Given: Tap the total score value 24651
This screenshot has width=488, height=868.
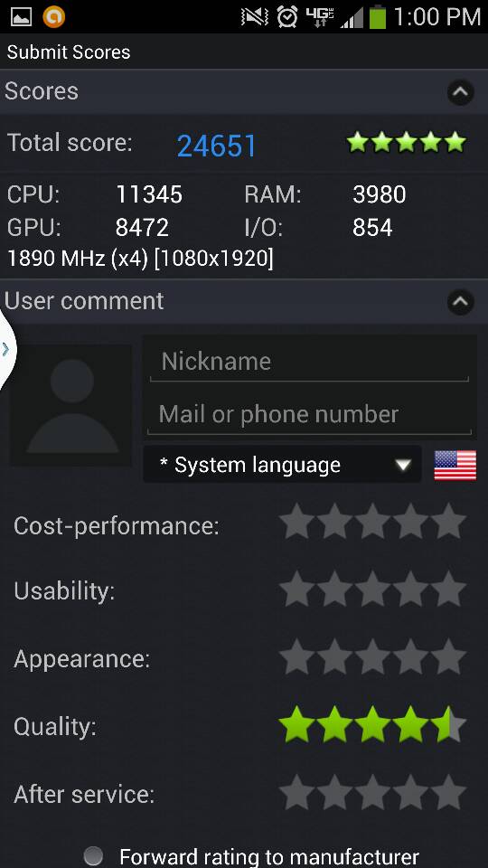Looking at the screenshot, I should 216,146.
